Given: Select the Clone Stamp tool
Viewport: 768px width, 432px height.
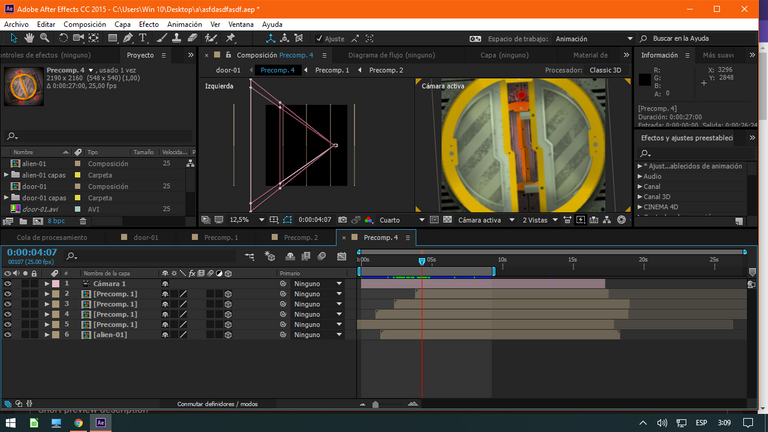Looking at the screenshot, I should [176, 38].
